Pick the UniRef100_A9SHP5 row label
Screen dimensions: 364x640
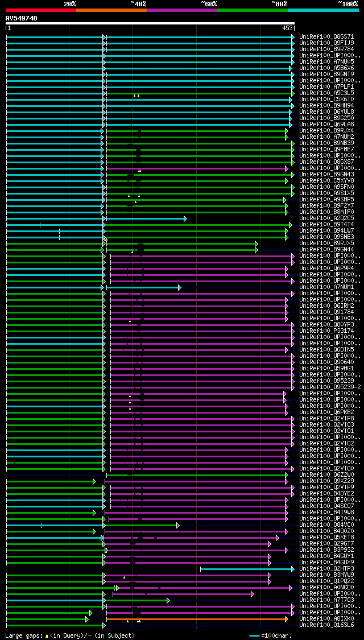[x=326, y=199]
